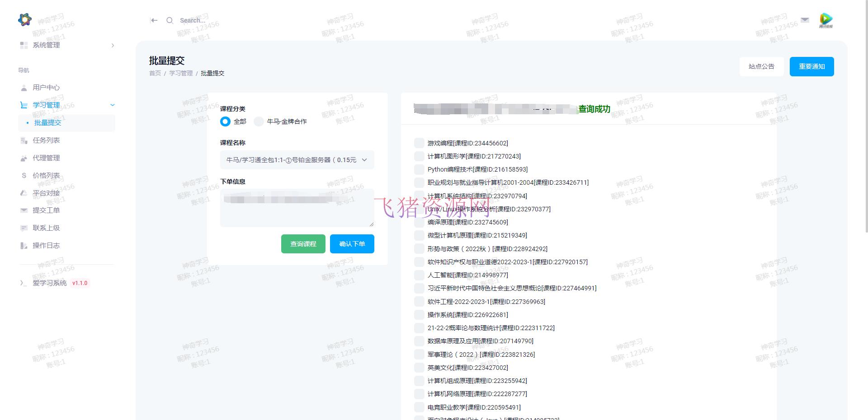Image resolution: width=868 pixels, height=420 pixels.
Task: Check the 数据库原理及应用 course checkbox
Action: 419,341
